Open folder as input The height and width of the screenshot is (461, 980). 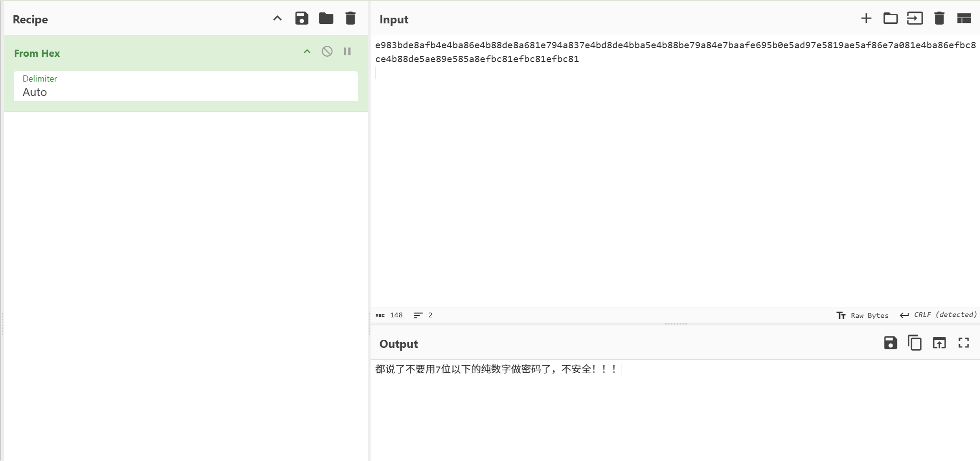tap(890, 19)
